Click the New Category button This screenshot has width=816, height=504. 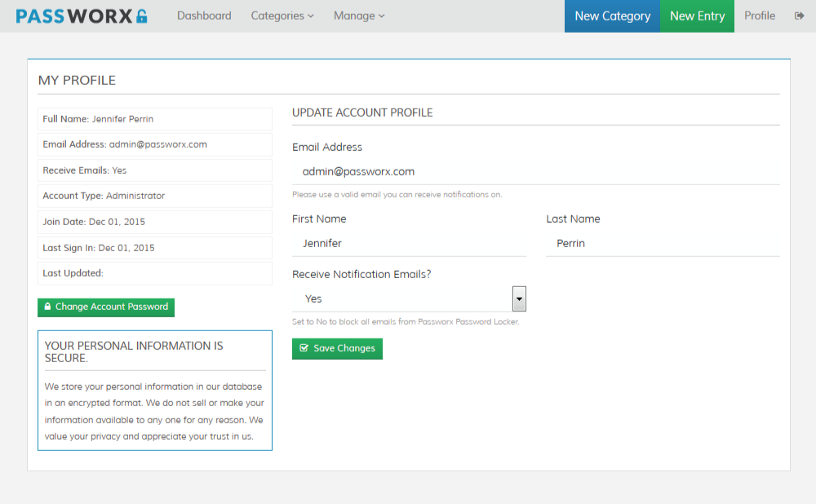point(612,15)
